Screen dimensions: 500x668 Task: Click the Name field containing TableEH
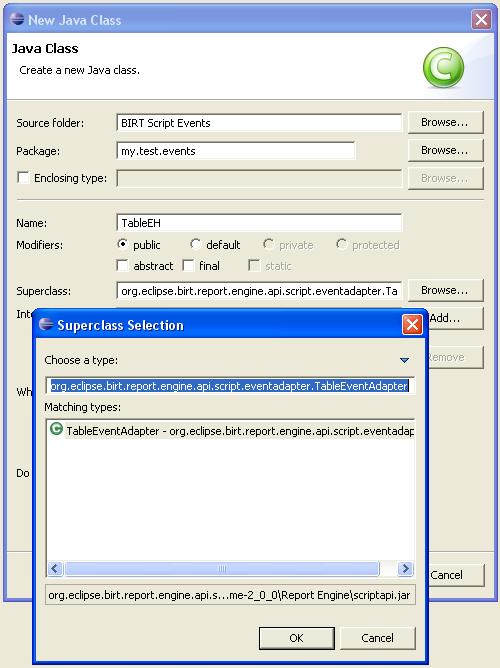259,223
